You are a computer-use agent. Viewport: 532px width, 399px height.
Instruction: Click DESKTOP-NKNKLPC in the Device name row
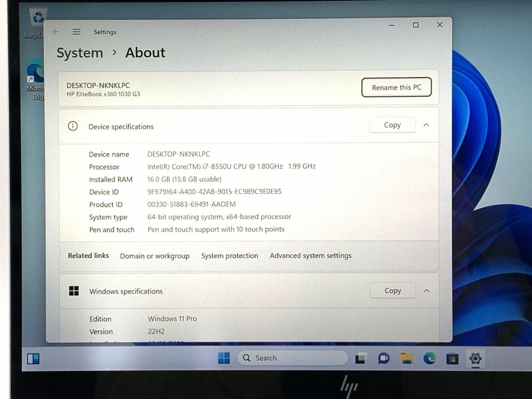click(179, 154)
